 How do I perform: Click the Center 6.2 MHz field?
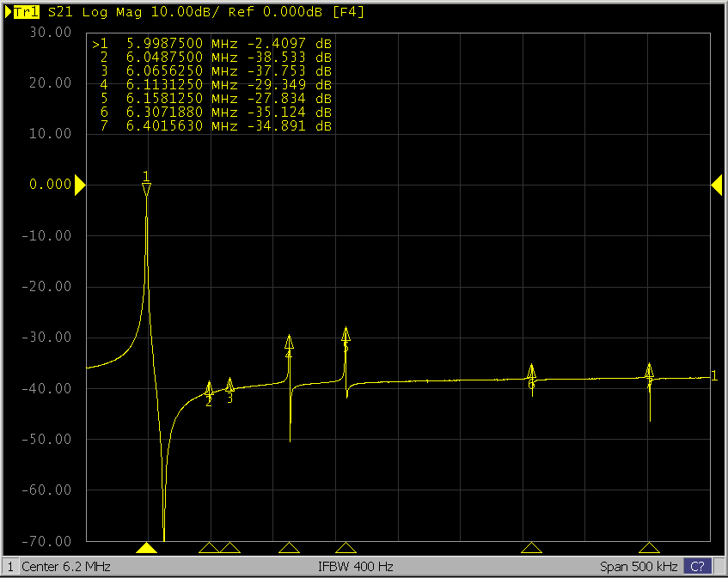pyautogui.click(x=66, y=567)
